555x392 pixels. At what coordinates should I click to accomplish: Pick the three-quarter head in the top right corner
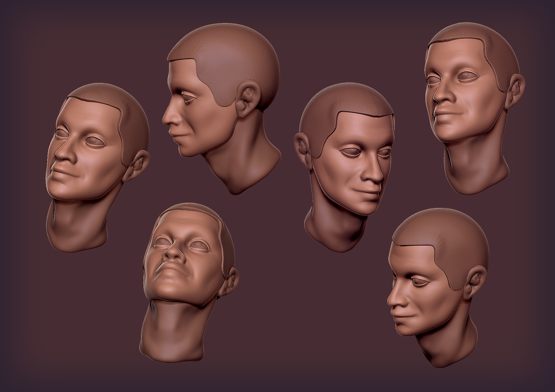coord(475,108)
